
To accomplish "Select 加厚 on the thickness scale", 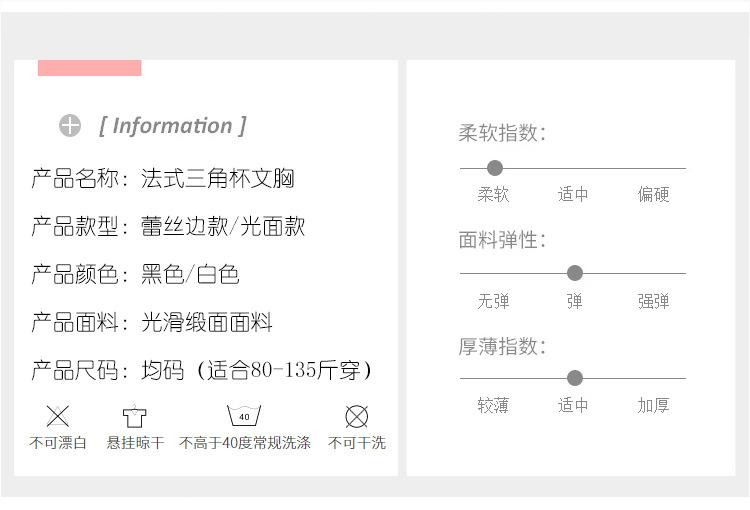I will (653, 406).
